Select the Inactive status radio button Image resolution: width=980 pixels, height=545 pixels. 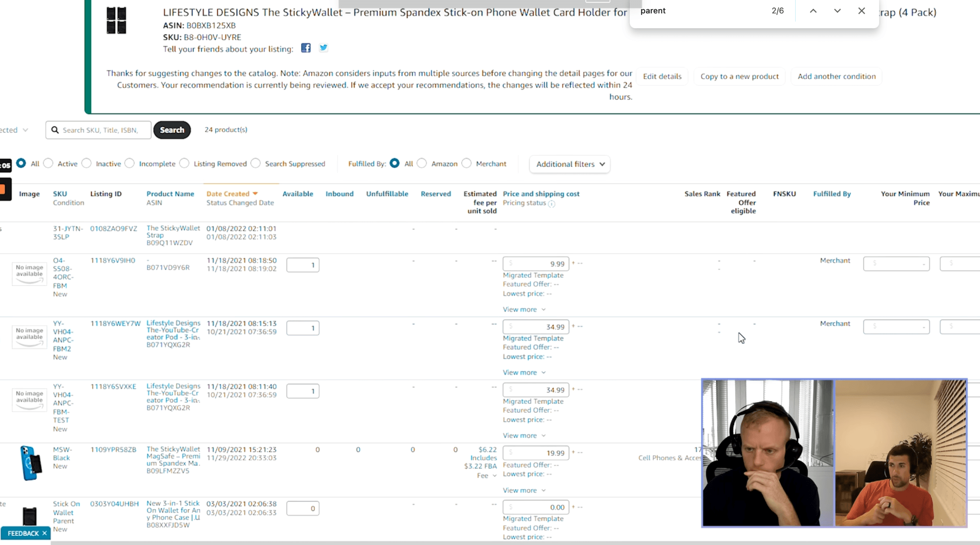coord(86,163)
